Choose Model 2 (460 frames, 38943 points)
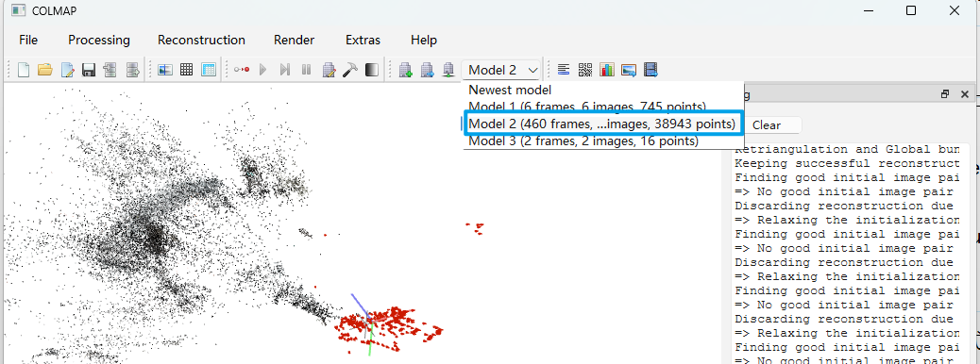 (603, 124)
